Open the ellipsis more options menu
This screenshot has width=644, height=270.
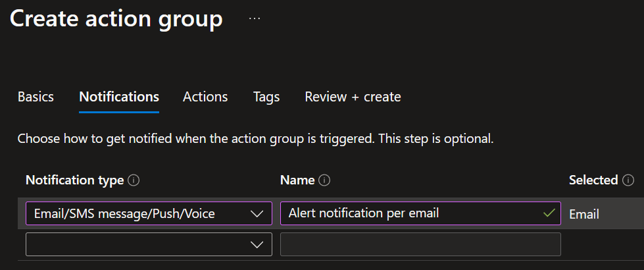[255, 19]
